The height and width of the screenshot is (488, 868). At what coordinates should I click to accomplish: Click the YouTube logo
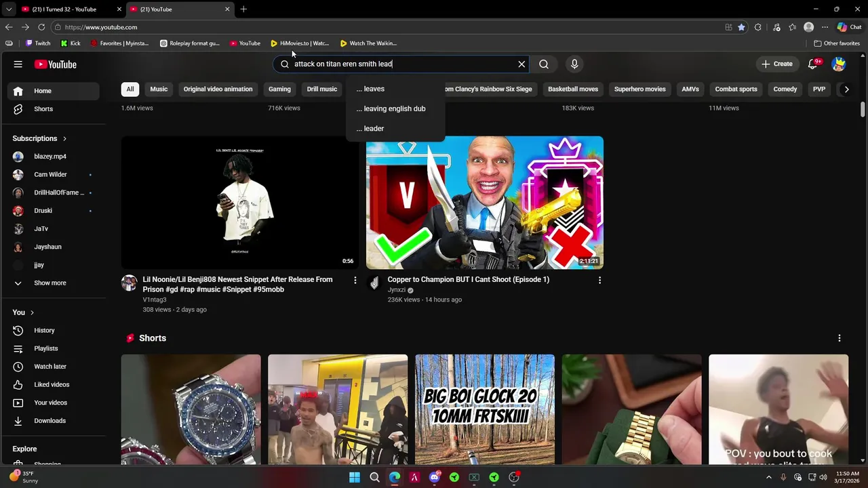click(56, 64)
